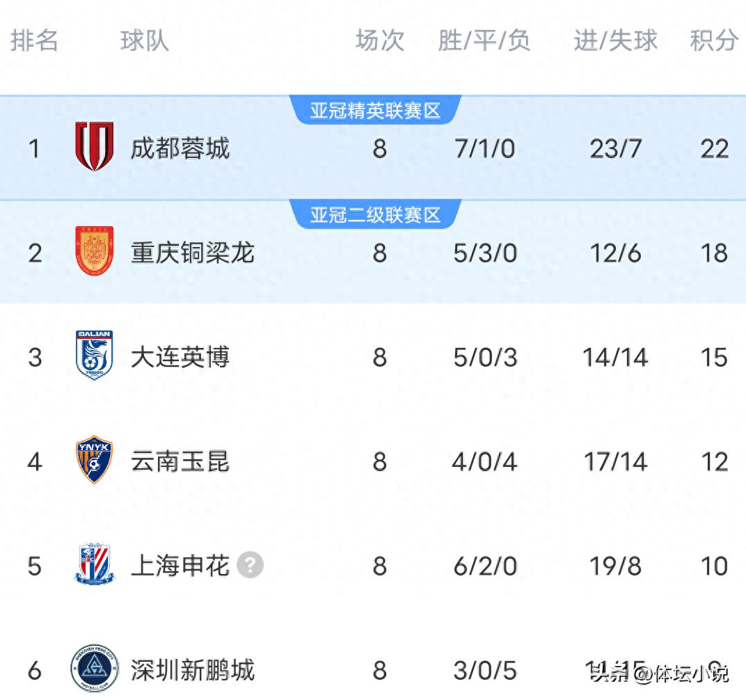This screenshot has width=746, height=700.
Task: Click the 场次 column header
Action: click(x=379, y=40)
